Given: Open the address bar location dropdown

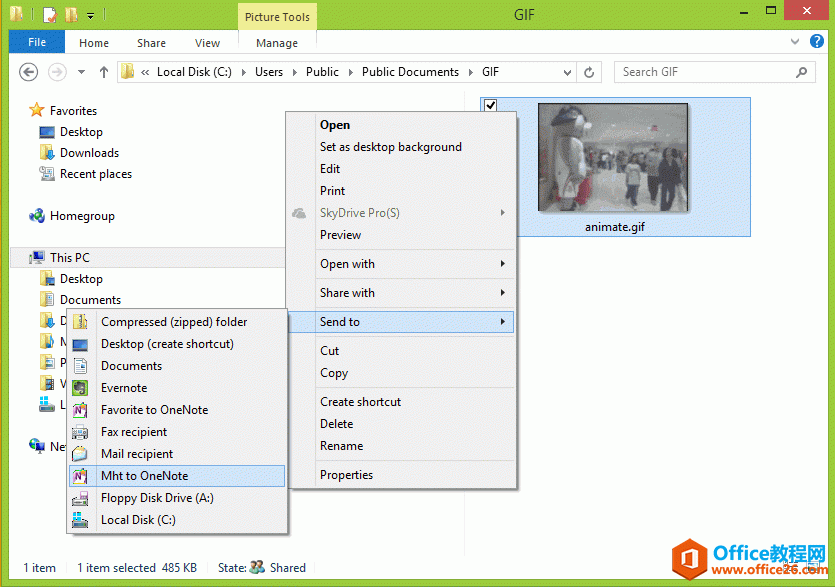Looking at the screenshot, I should (x=566, y=72).
